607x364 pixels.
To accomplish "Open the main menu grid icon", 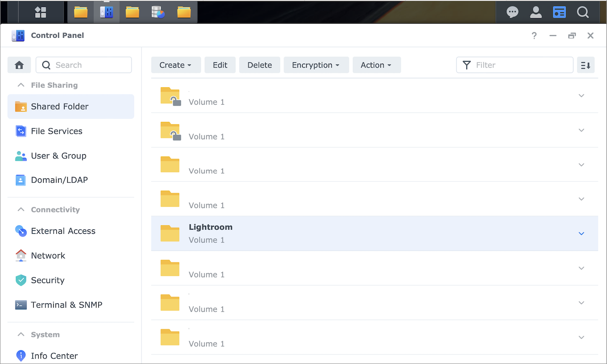I will [x=40, y=12].
